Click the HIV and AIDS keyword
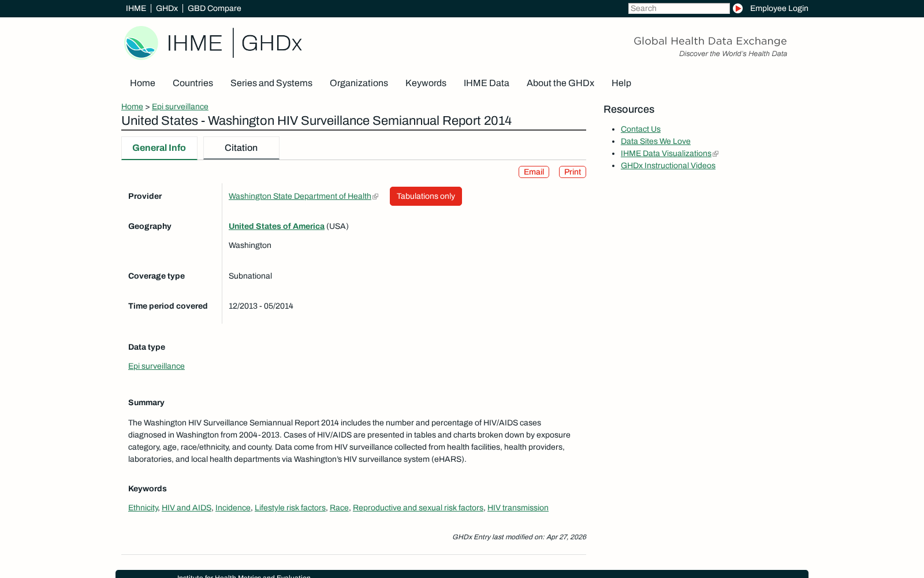Screen dimensions: 924x578 coord(187,508)
